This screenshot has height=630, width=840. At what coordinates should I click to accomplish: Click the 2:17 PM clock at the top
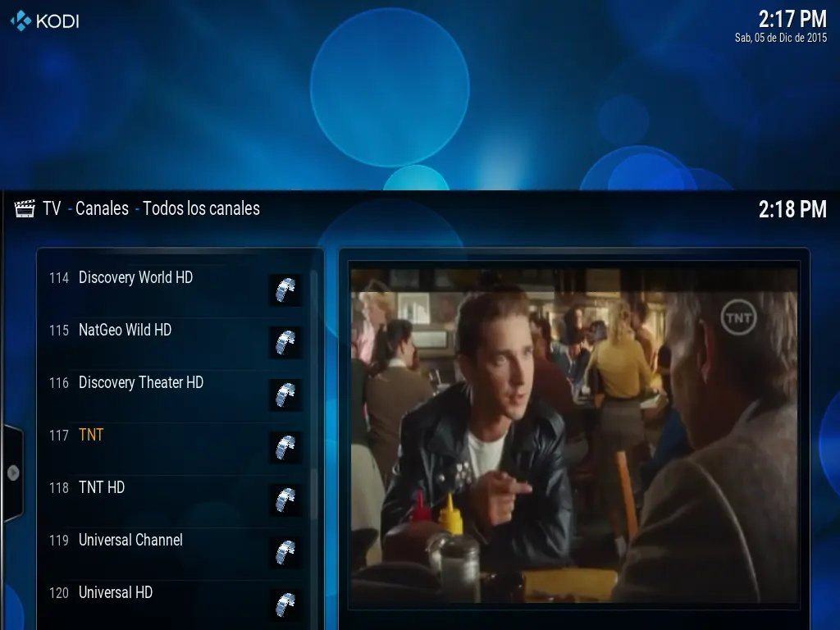(x=792, y=20)
